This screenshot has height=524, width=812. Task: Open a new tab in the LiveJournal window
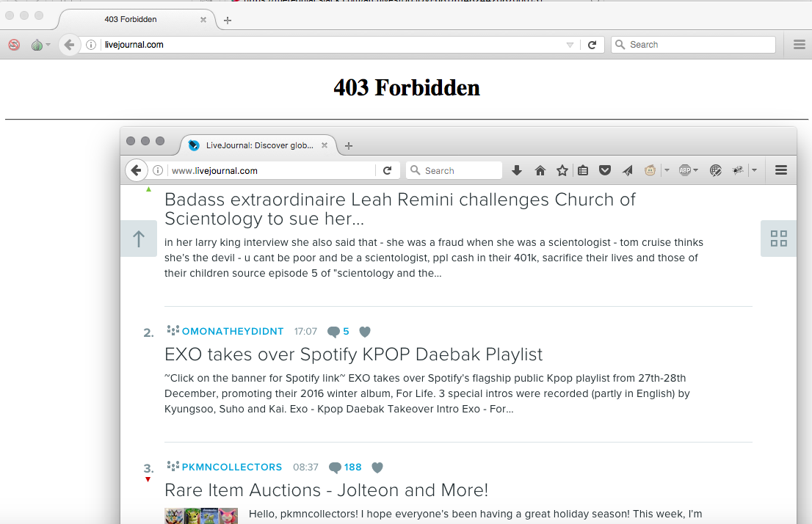(x=349, y=146)
